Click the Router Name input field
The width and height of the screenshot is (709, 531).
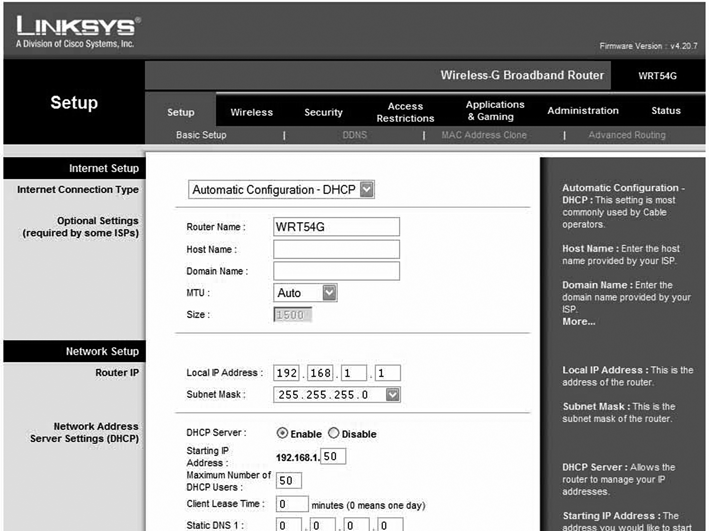[336, 227]
